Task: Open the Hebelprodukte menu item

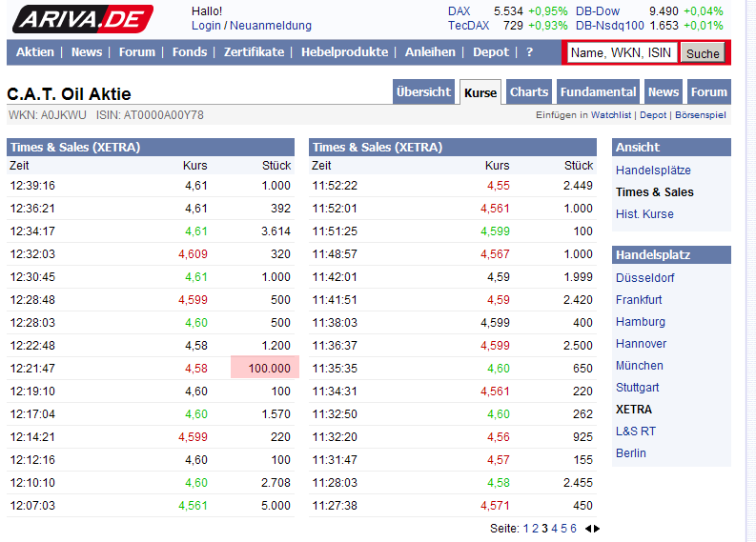Action: [344, 52]
